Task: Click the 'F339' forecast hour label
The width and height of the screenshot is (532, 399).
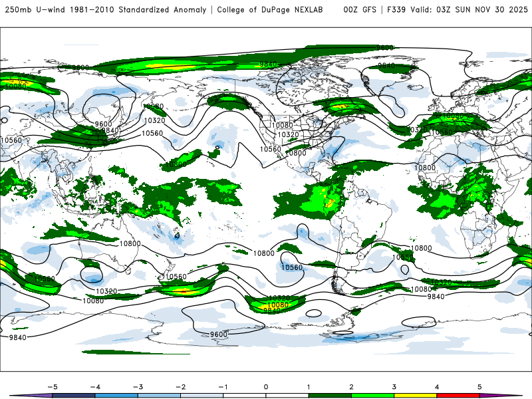Action: coord(396,9)
